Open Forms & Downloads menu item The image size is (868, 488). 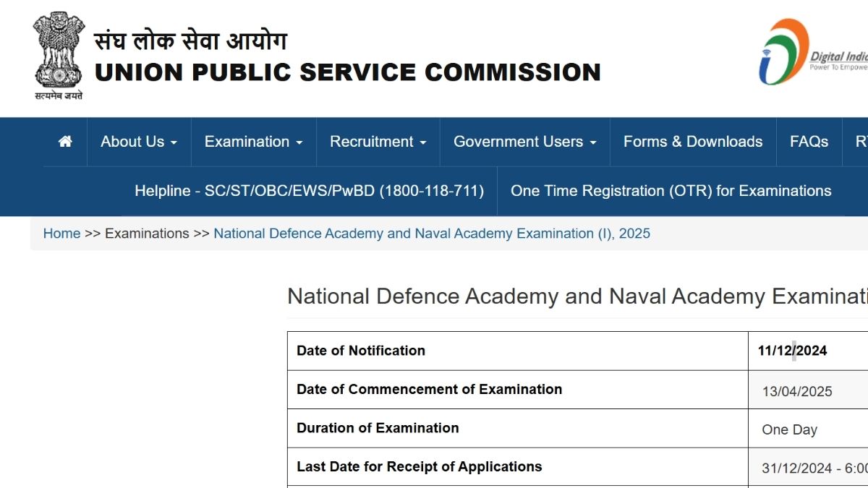click(693, 142)
